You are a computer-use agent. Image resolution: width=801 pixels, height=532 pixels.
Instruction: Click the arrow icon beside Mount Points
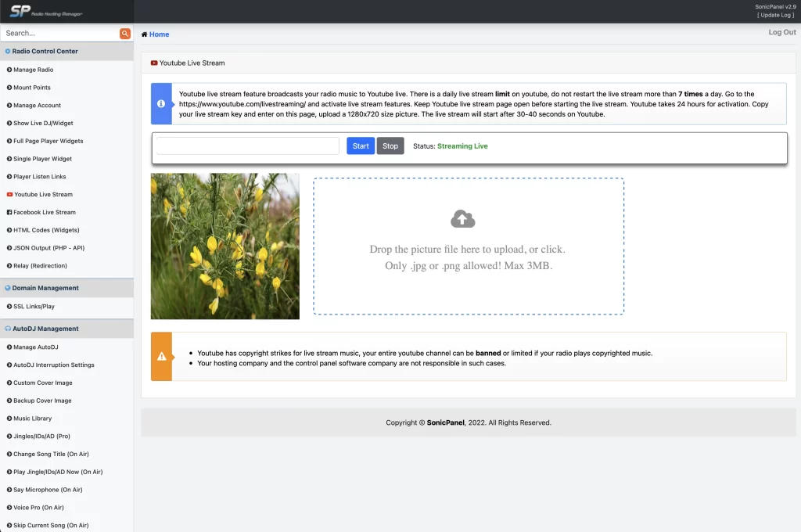(x=9, y=88)
